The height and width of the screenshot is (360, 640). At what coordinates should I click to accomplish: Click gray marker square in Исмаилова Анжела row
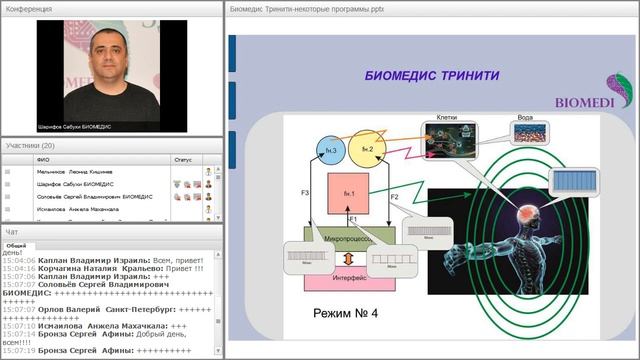click(7, 209)
